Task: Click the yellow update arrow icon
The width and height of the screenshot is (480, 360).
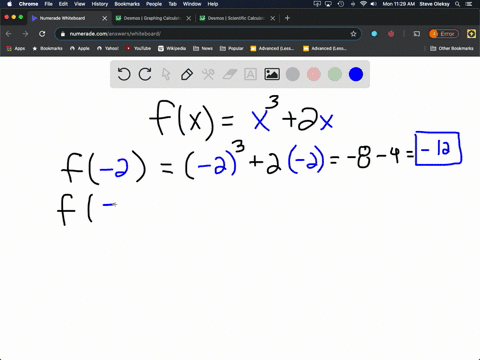Action: (471, 34)
